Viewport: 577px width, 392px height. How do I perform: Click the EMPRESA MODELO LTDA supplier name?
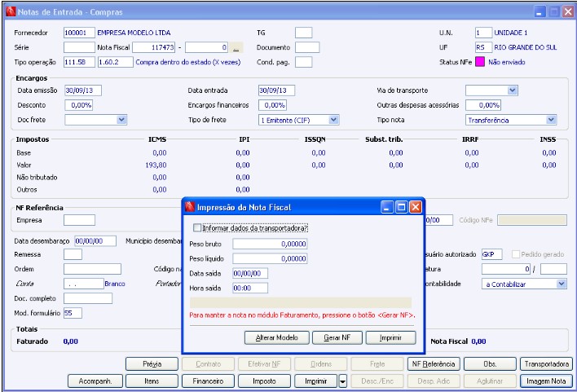point(134,33)
